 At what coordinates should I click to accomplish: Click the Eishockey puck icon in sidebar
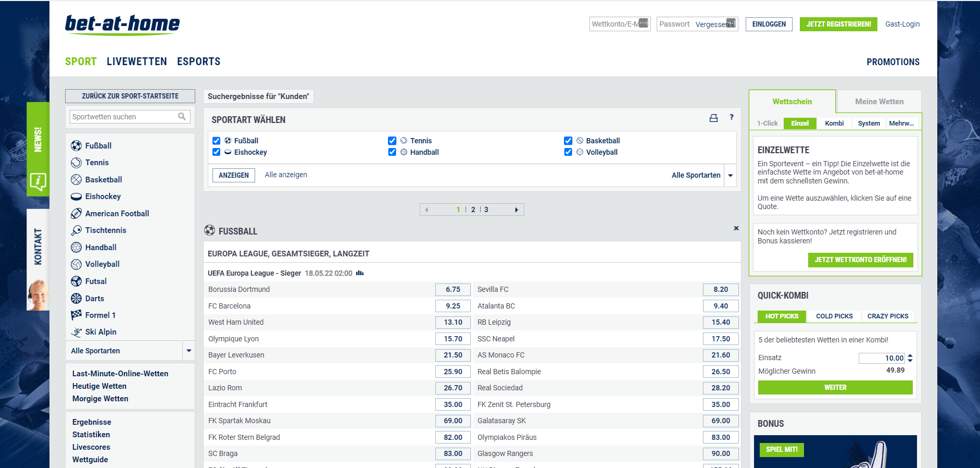point(77,196)
